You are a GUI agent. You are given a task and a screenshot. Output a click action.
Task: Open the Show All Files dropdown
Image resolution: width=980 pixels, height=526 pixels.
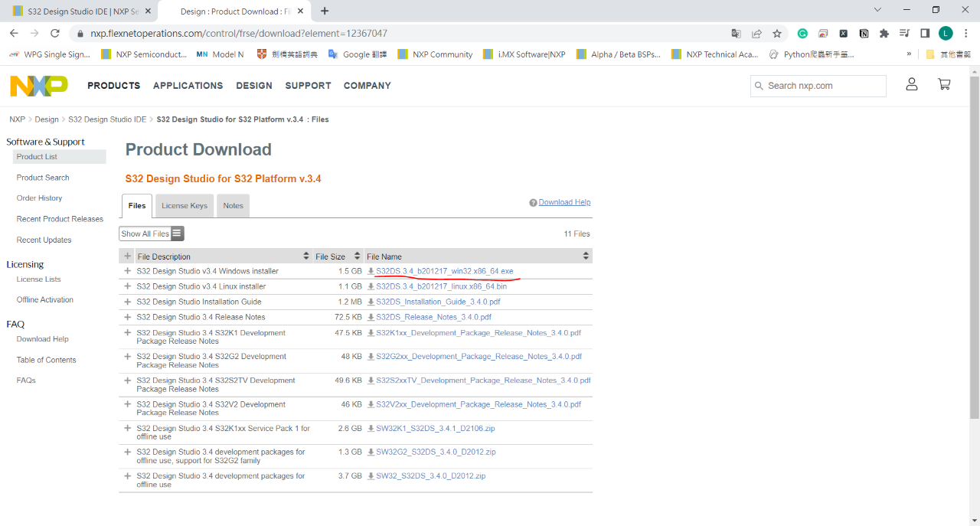pos(152,234)
